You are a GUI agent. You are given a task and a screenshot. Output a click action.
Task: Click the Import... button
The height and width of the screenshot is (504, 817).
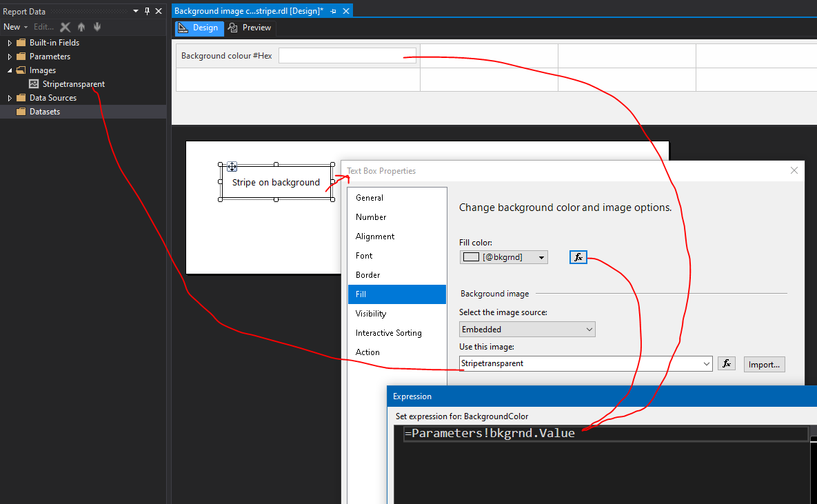tap(764, 364)
